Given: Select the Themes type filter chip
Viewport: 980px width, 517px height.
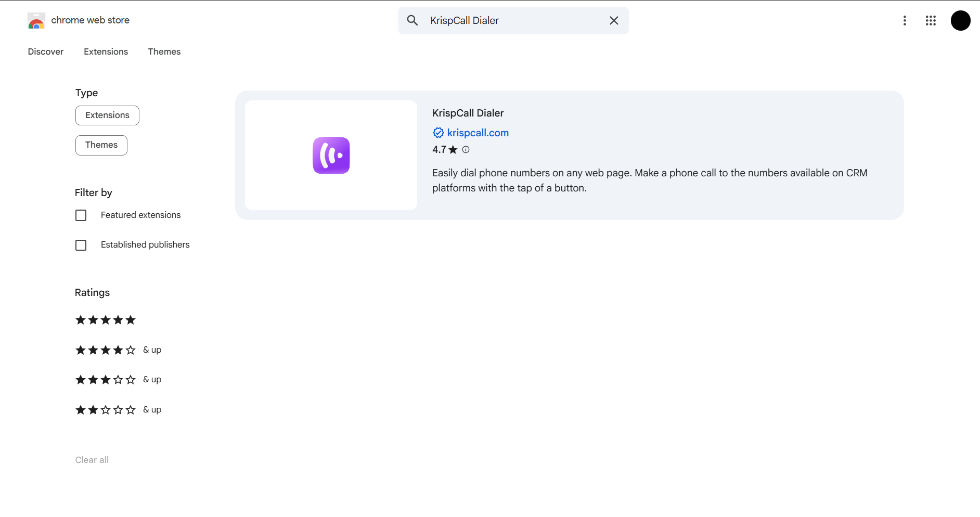Looking at the screenshot, I should pyautogui.click(x=101, y=145).
